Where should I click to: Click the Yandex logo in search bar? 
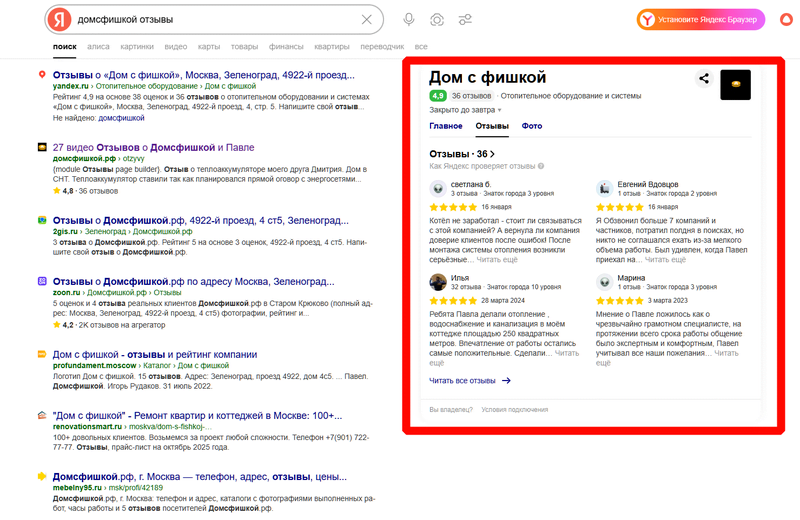[x=61, y=19]
